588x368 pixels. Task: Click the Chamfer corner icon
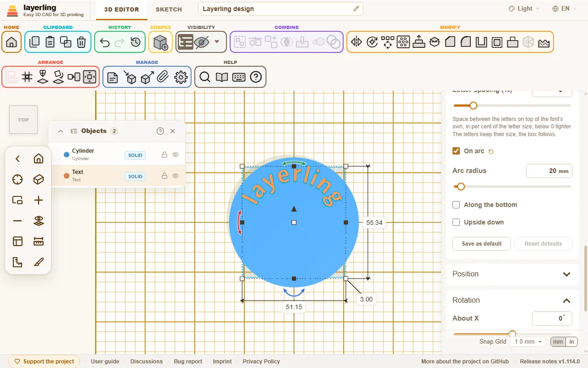[450, 42]
